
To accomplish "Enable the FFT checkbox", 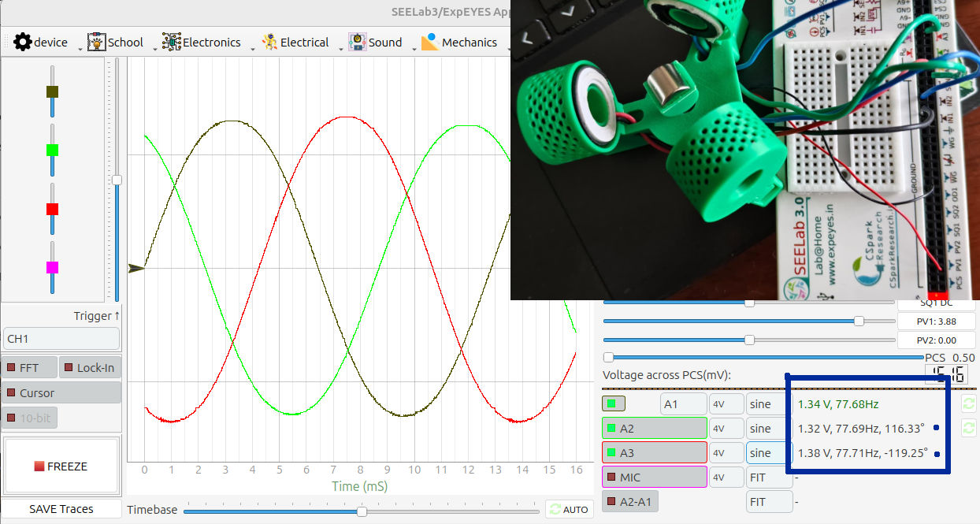I will point(12,368).
